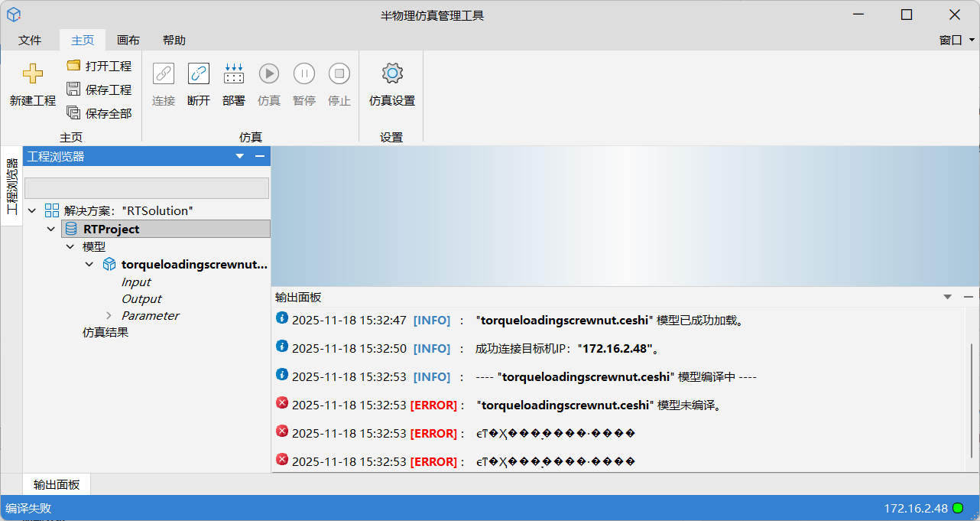This screenshot has width=980, height=521.
Task: Deploy the model with 部署 icon
Action: tap(234, 73)
